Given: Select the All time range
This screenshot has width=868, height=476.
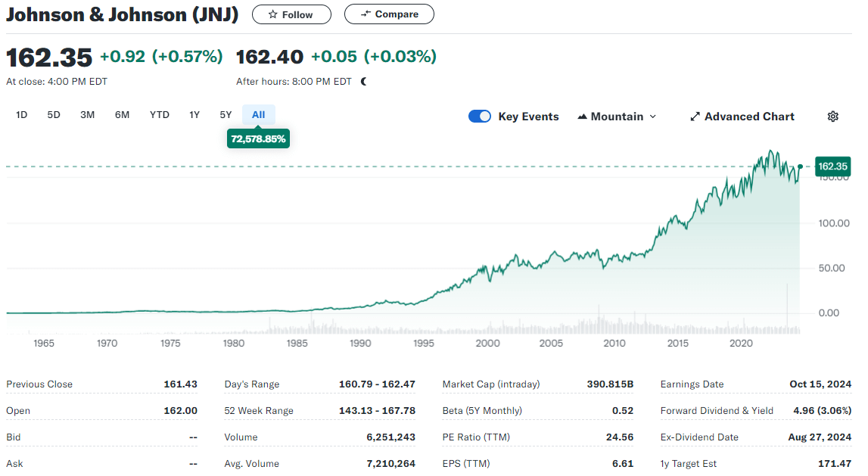Looking at the screenshot, I should click(259, 115).
